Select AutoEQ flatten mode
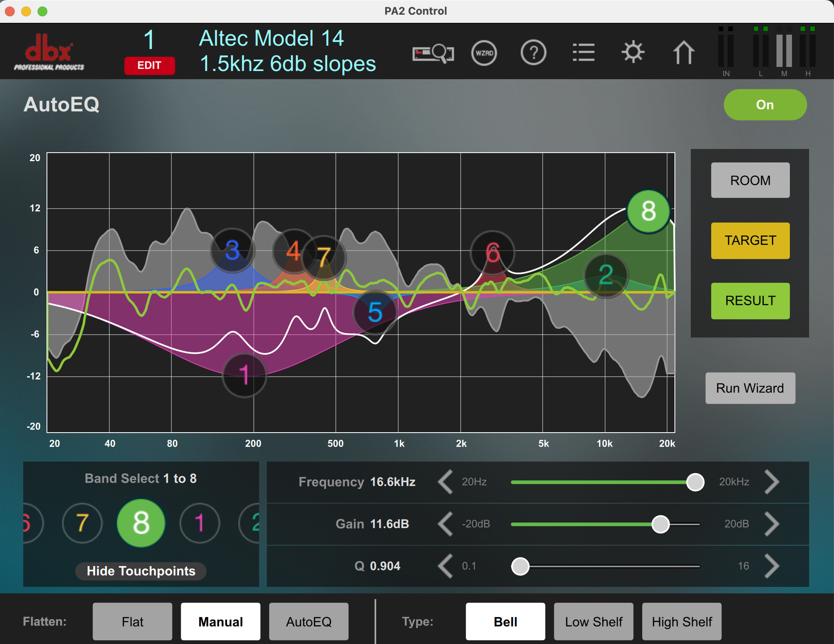This screenshot has width=834, height=644. (309, 622)
